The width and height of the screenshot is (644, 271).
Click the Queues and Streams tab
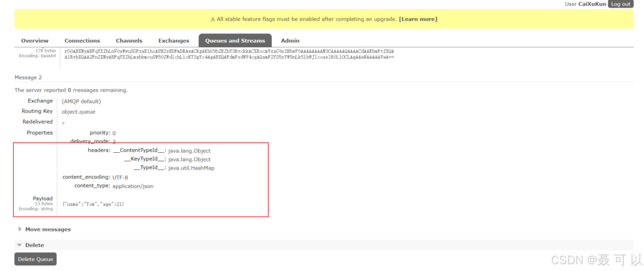pos(235,41)
